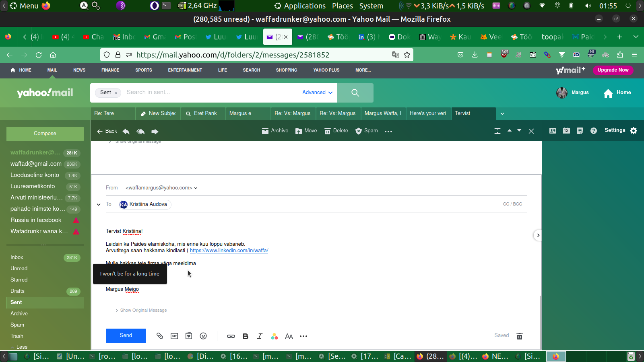Image resolution: width=644 pixels, height=362 pixels.
Task: Open the Places menu in the top panel
Action: [343, 6]
